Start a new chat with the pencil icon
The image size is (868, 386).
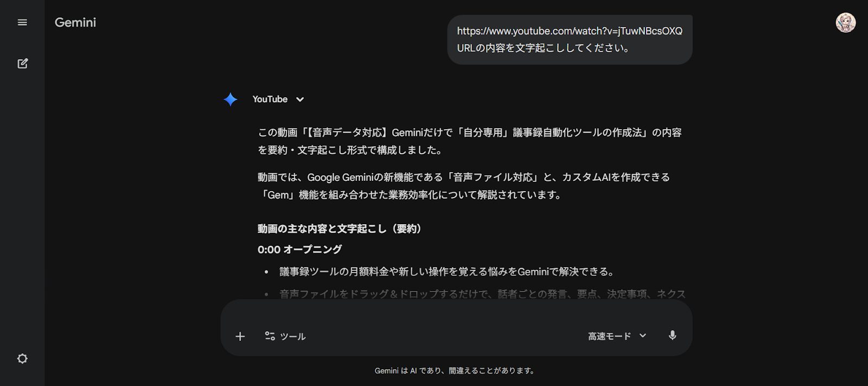(x=22, y=64)
